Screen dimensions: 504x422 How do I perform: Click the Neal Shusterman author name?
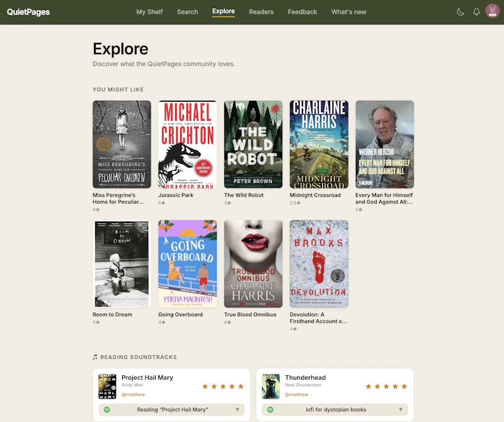303,385
